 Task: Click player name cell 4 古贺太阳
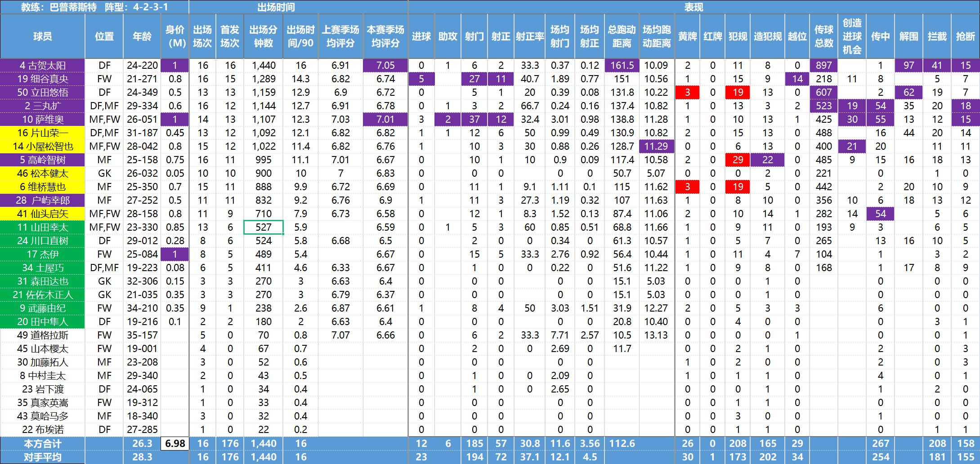click(42, 66)
